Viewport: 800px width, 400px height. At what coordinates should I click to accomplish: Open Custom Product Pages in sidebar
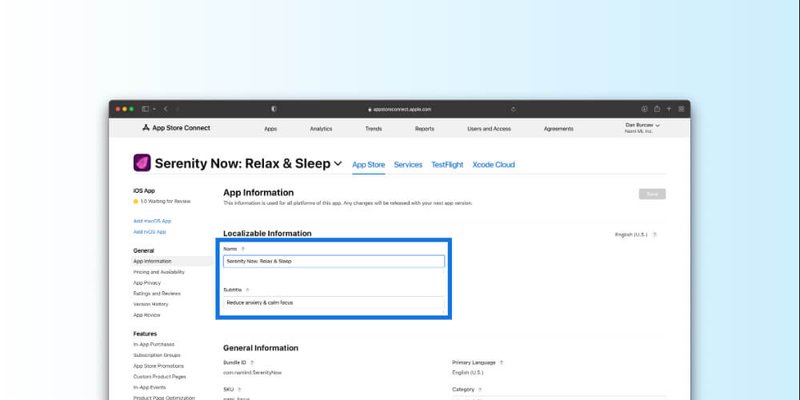[159, 377]
